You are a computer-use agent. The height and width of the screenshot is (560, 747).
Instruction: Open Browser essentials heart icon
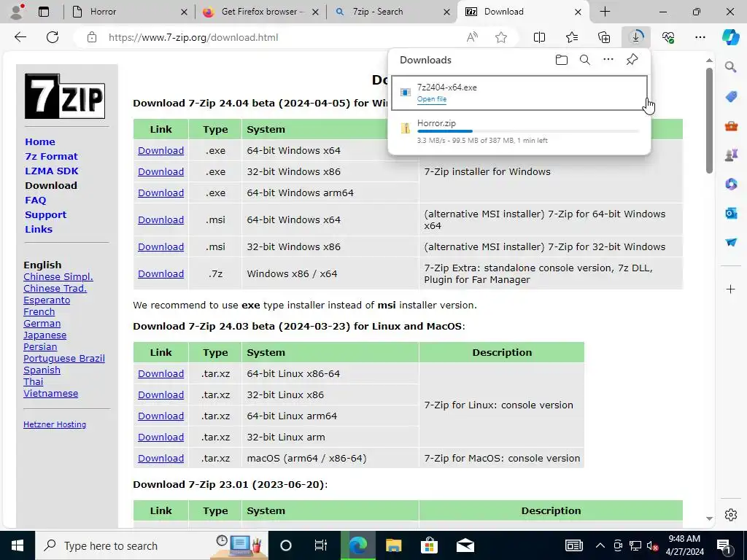[668, 37]
